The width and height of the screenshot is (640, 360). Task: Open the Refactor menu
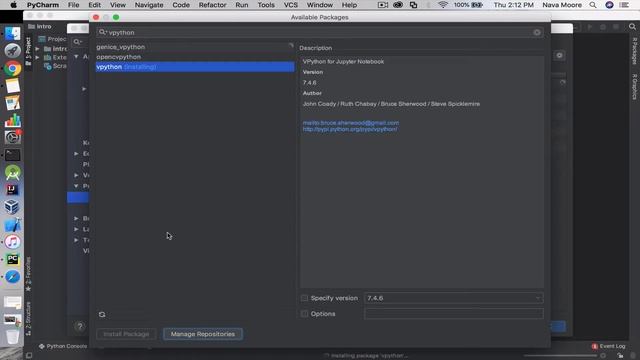pyautogui.click(x=212, y=5)
